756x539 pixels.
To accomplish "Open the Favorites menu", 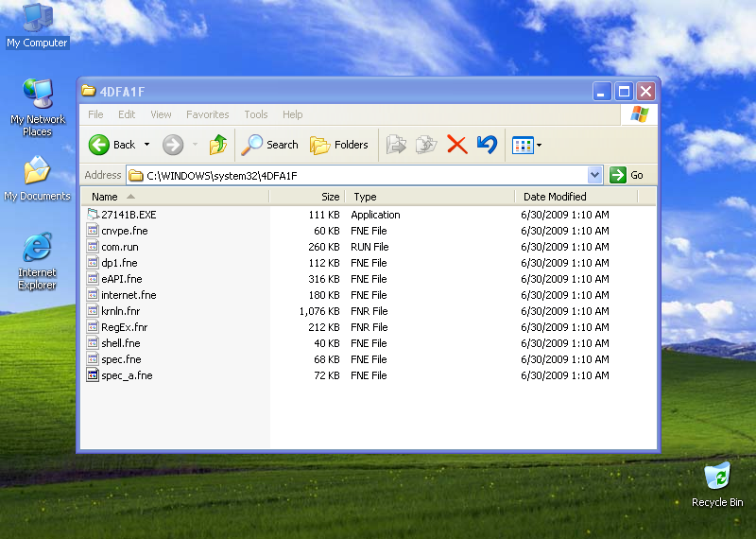I will pos(207,114).
